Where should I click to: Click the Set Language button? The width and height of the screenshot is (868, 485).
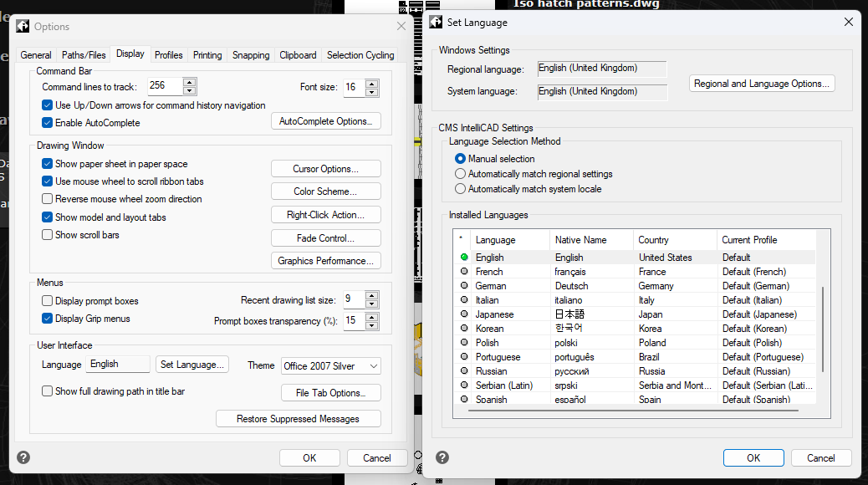tap(192, 365)
